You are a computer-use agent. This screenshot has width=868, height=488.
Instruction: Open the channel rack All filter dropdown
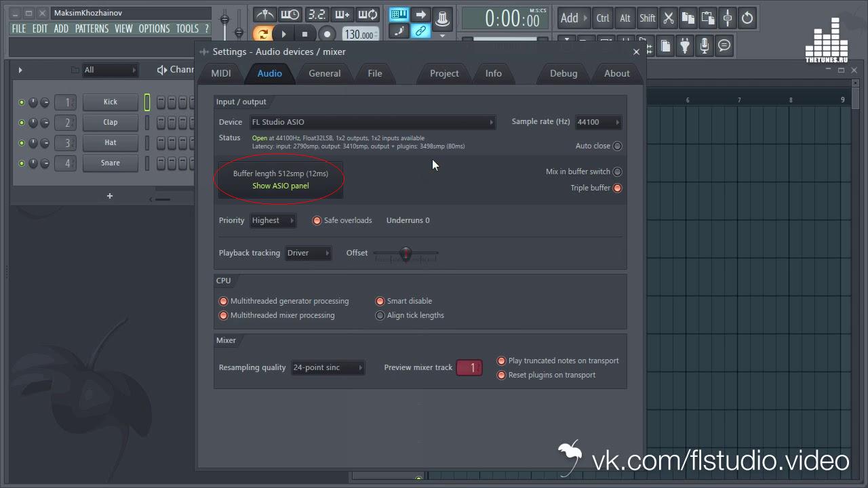pyautogui.click(x=110, y=70)
